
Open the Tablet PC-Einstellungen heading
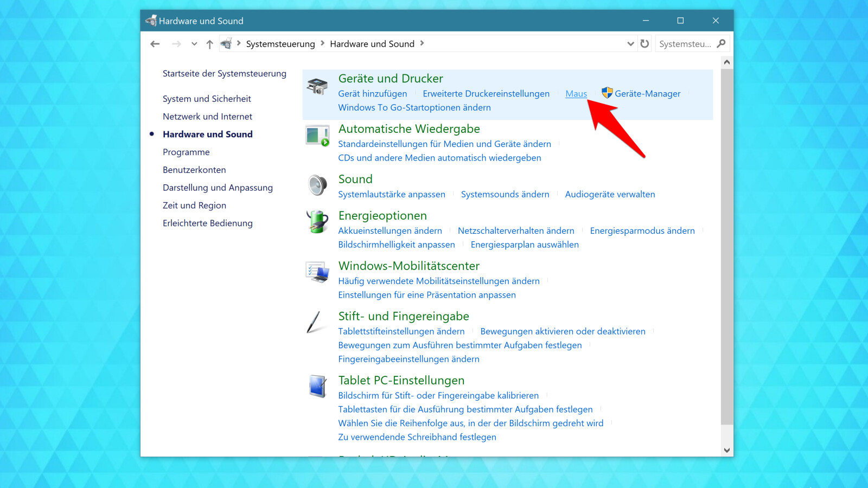point(401,381)
